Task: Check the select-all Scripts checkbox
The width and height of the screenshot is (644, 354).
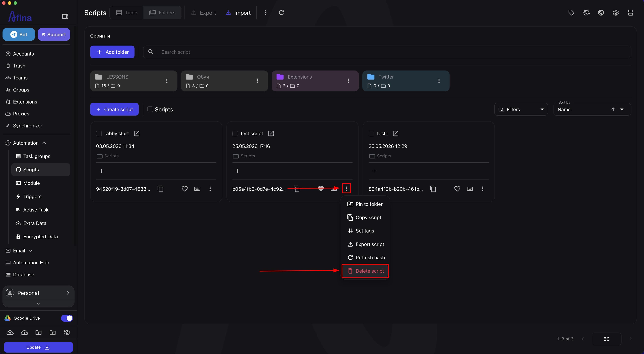Action: [150, 109]
